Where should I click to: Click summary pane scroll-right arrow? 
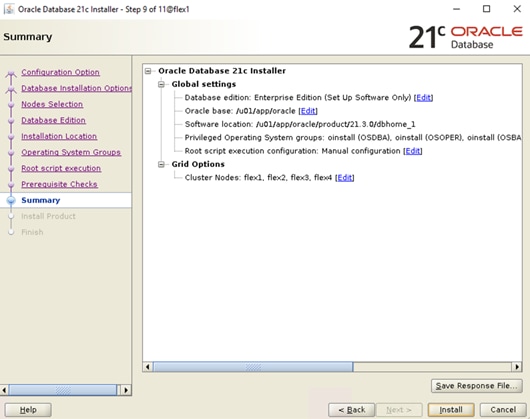[x=517, y=367]
